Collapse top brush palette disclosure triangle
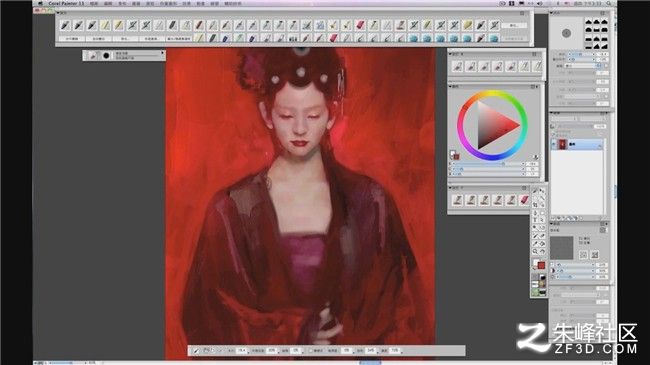The width and height of the screenshot is (650, 365). point(58,13)
